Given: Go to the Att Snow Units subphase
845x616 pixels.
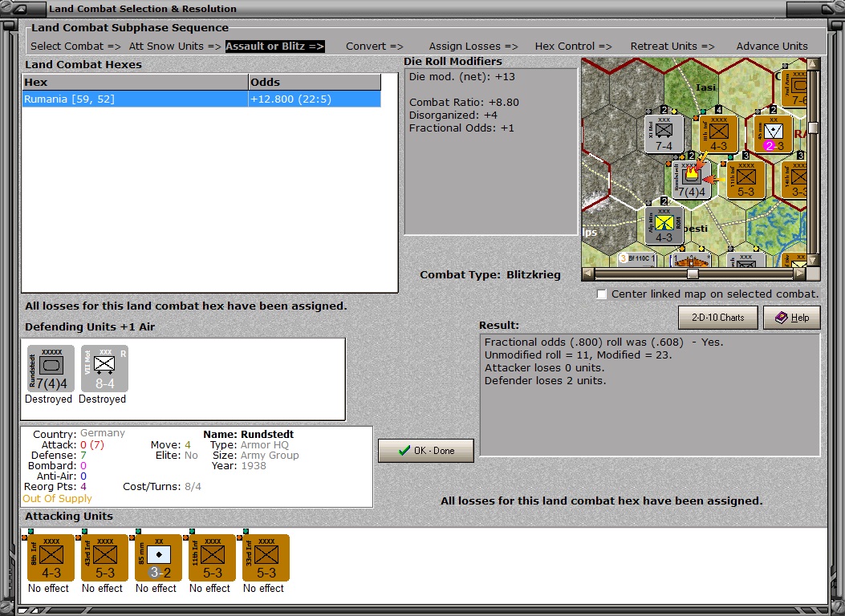Looking at the screenshot, I should point(175,47).
